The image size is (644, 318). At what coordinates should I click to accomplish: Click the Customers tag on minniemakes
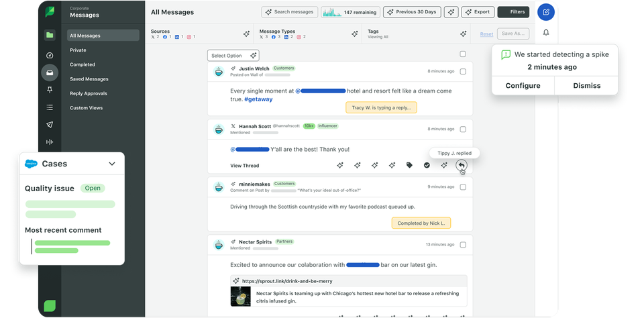click(284, 184)
